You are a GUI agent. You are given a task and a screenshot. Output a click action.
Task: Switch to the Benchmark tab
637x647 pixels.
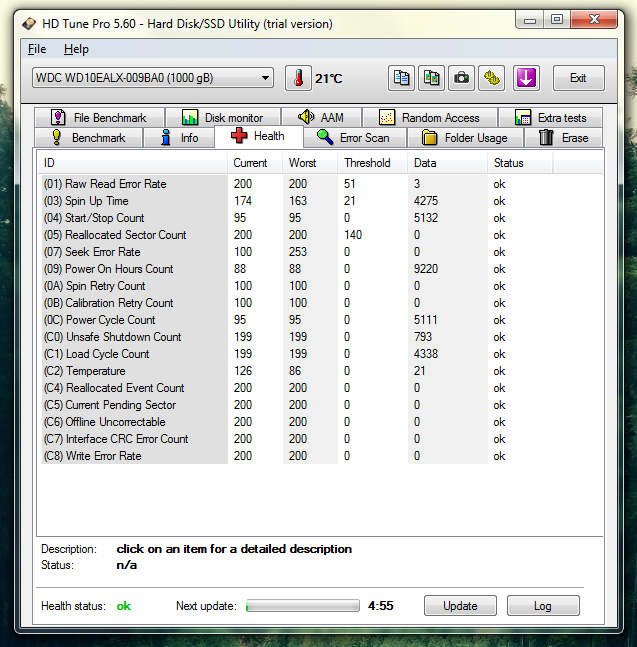pyautogui.click(x=89, y=137)
